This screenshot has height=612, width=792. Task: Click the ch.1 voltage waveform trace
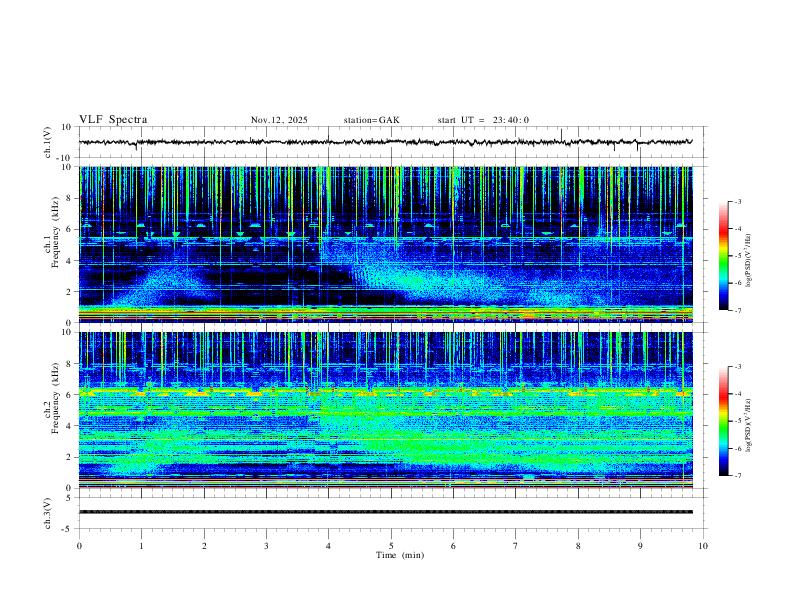point(385,142)
